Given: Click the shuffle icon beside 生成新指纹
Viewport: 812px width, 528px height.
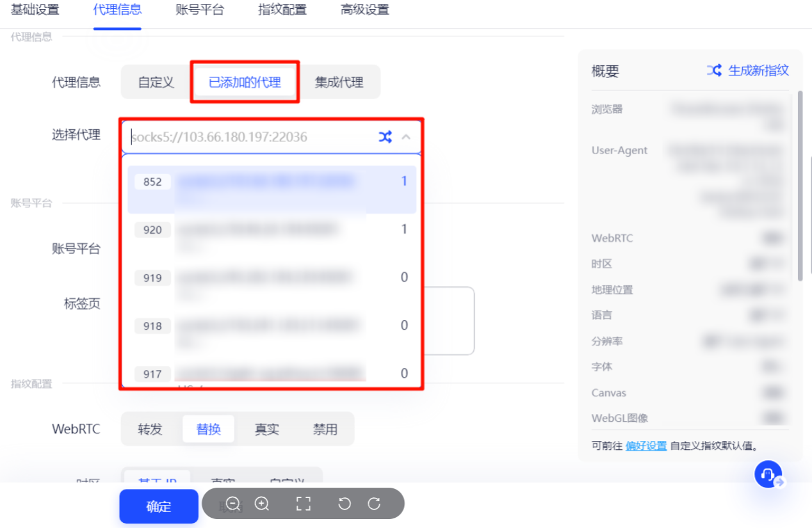Looking at the screenshot, I should tap(714, 70).
